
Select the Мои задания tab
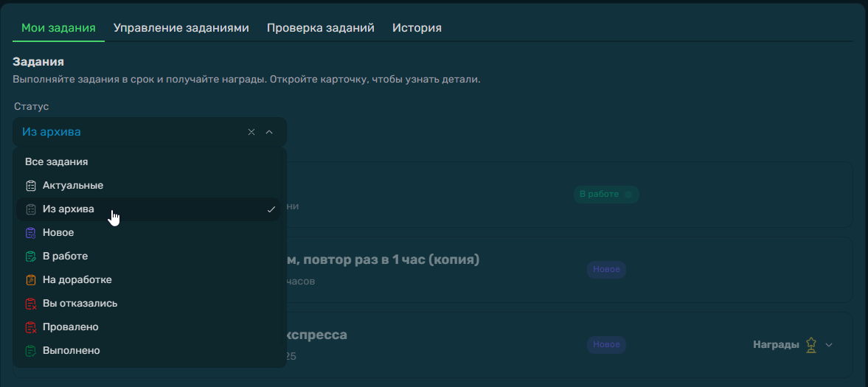[x=58, y=28]
